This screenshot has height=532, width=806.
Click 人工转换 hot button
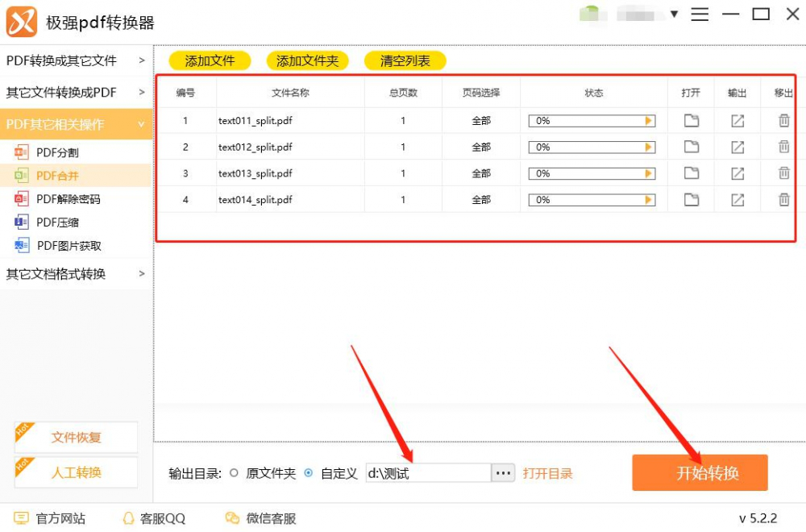click(x=76, y=472)
